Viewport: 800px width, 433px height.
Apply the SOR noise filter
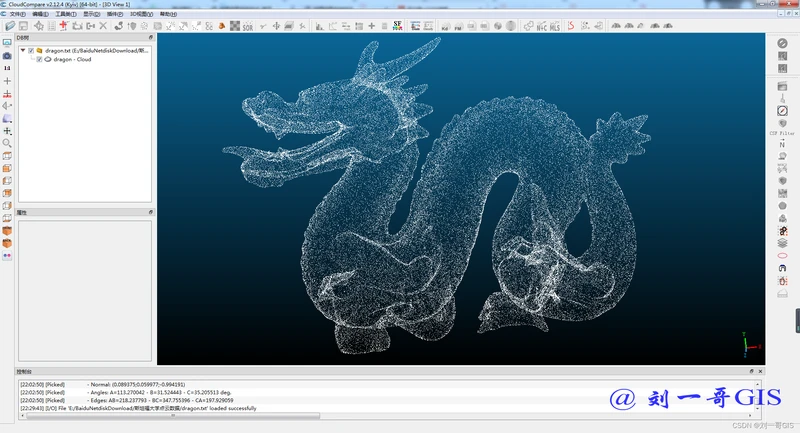[x=248, y=27]
